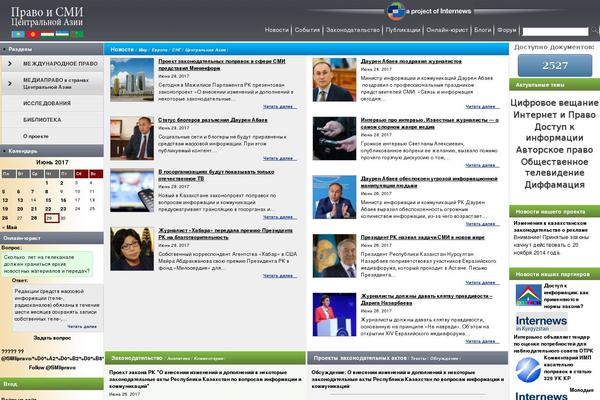Click the header search input field
Image resolution: width=600 pixels, height=400 pixels.
[x=555, y=31]
